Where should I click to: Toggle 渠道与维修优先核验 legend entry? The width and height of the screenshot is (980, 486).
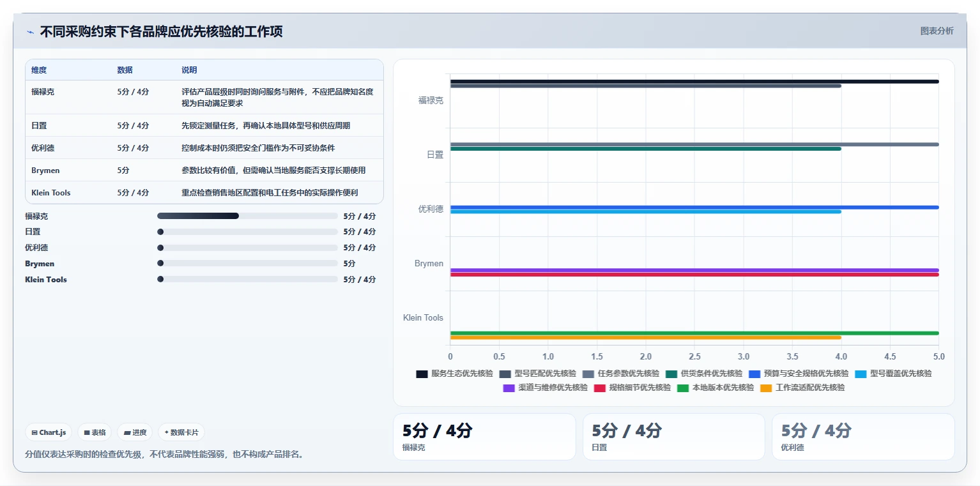[545, 388]
